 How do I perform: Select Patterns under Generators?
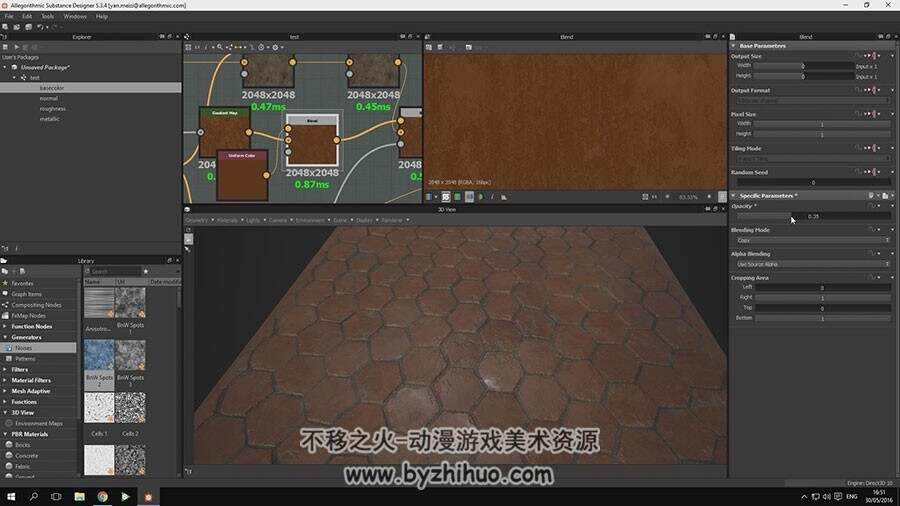click(25, 359)
